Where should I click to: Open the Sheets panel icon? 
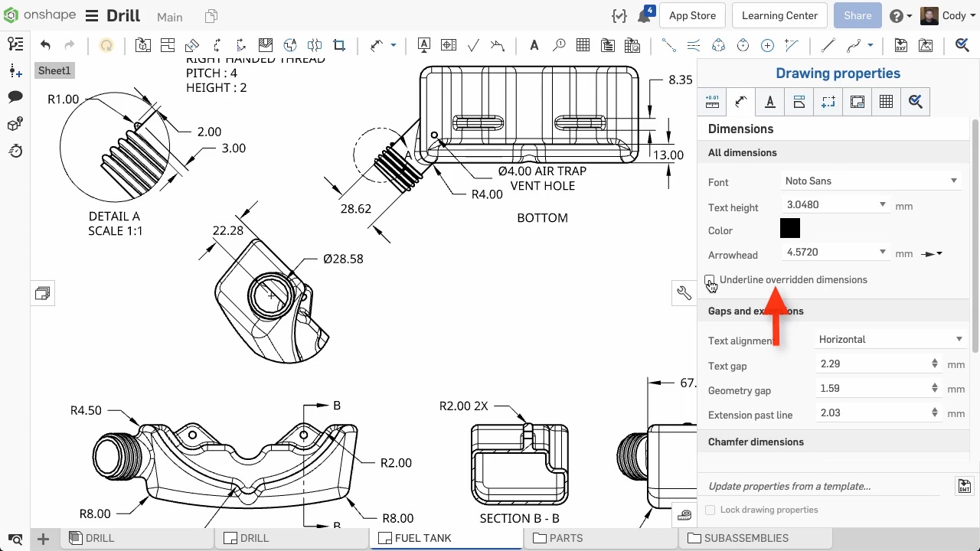click(43, 293)
